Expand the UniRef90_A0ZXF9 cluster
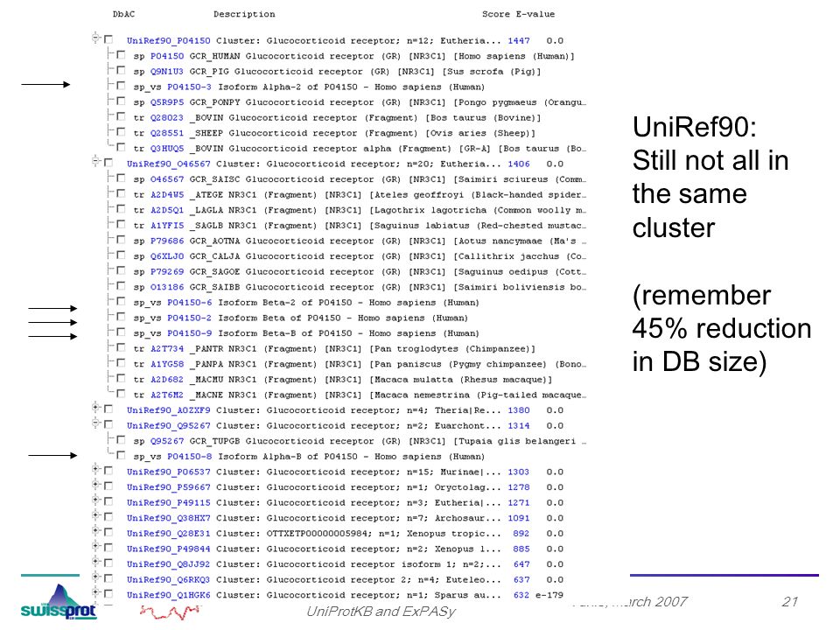The height and width of the screenshot is (630, 840). point(96,408)
